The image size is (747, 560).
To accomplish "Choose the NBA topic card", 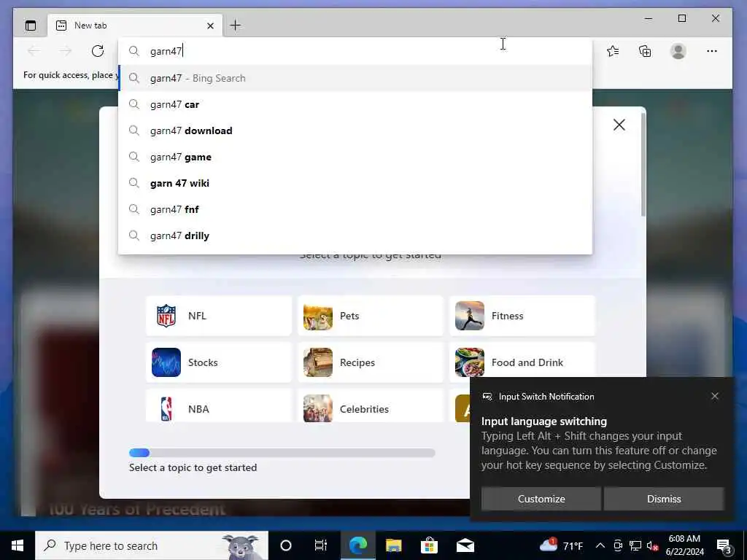I will click(219, 406).
